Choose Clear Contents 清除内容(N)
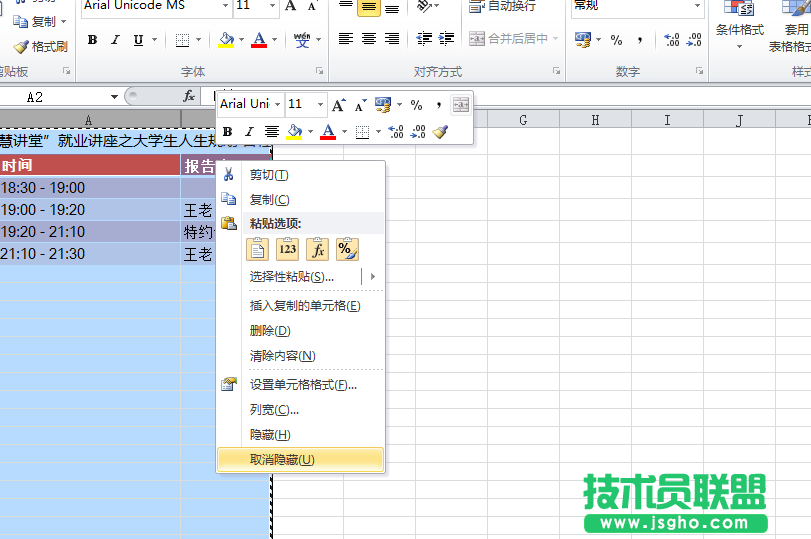The height and width of the screenshot is (539, 811). [301, 356]
